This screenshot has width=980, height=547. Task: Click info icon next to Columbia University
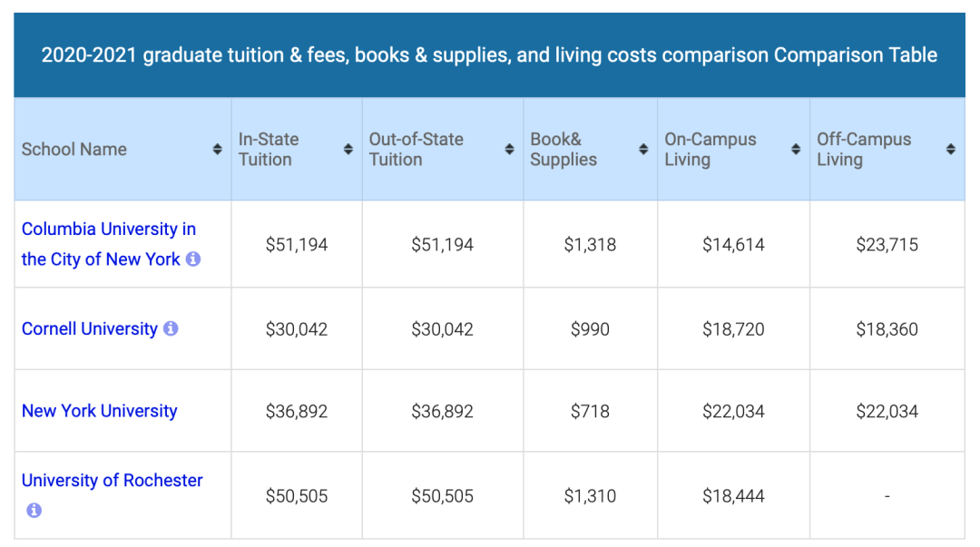point(193,259)
